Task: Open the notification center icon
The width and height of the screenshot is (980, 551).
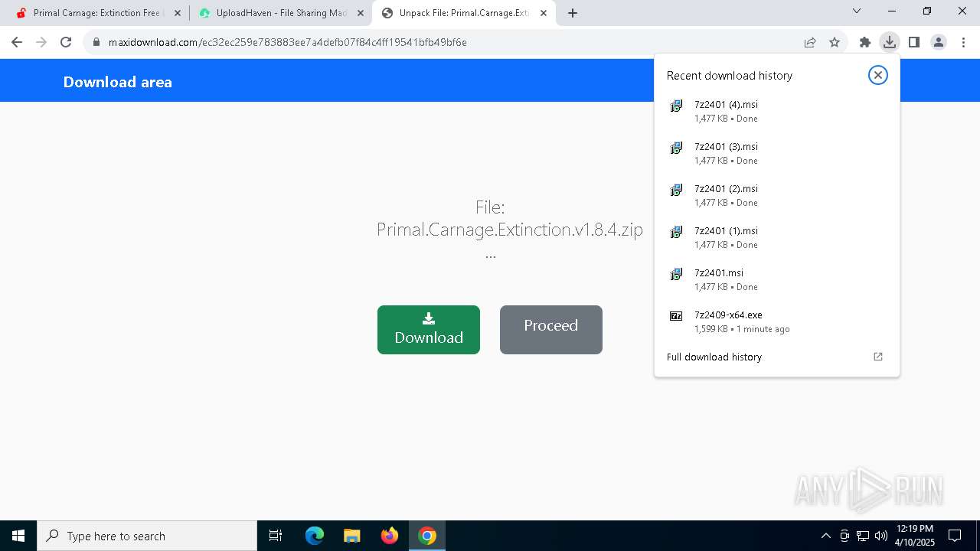Action: 955,536
